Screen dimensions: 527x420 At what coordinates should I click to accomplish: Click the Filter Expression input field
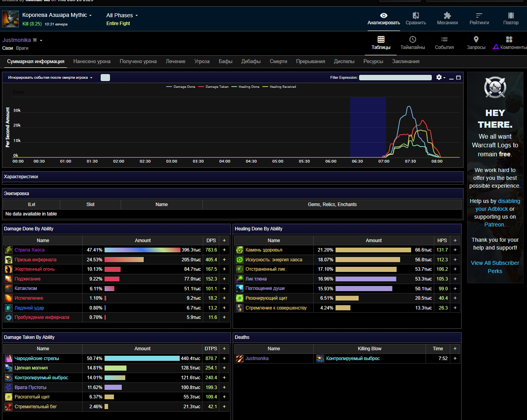pos(395,78)
